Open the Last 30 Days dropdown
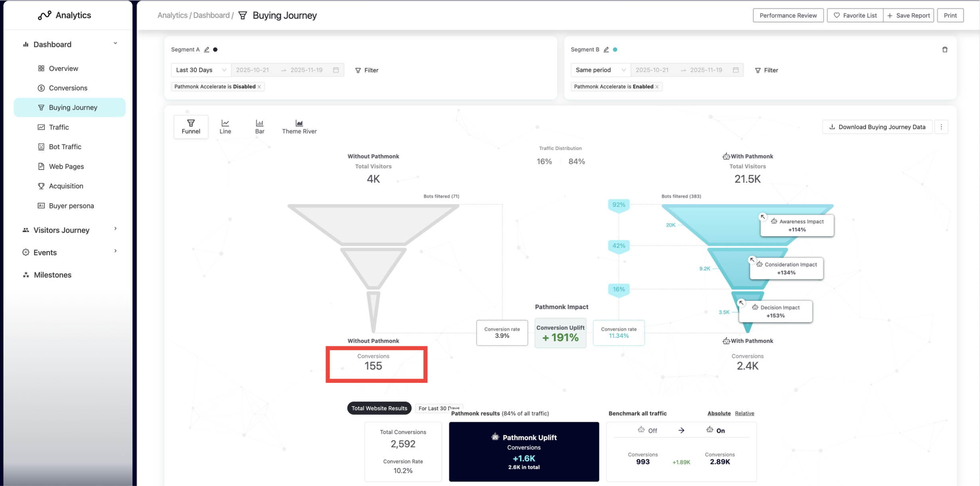This screenshot has height=486, width=980. (x=201, y=70)
